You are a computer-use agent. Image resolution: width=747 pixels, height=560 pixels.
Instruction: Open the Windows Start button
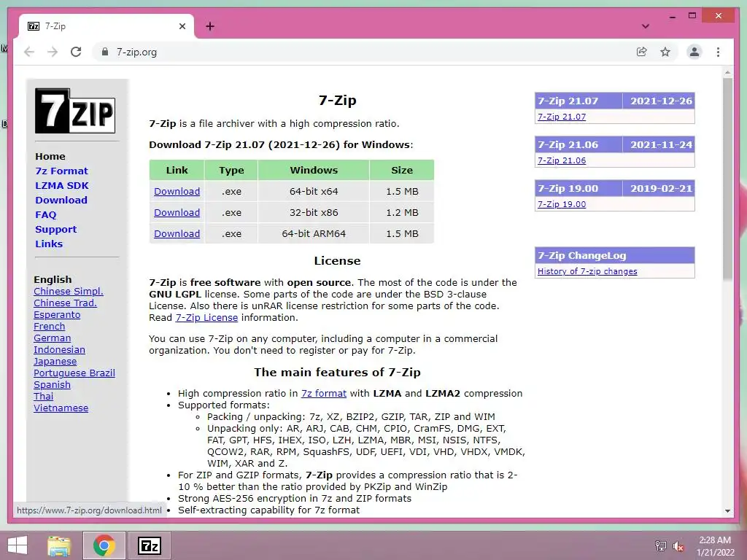point(18,545)
